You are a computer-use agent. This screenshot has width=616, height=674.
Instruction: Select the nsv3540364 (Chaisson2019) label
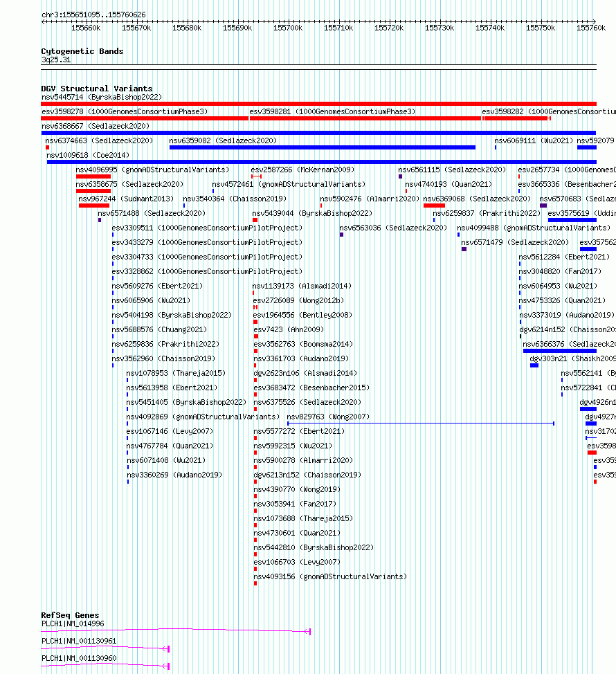pos(235,199)
